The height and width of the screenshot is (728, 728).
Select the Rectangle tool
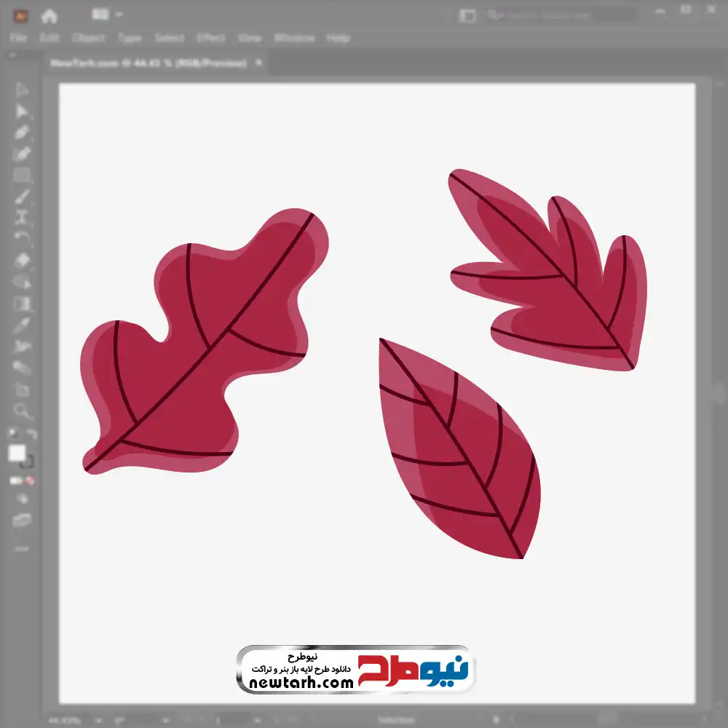point(22,175)
